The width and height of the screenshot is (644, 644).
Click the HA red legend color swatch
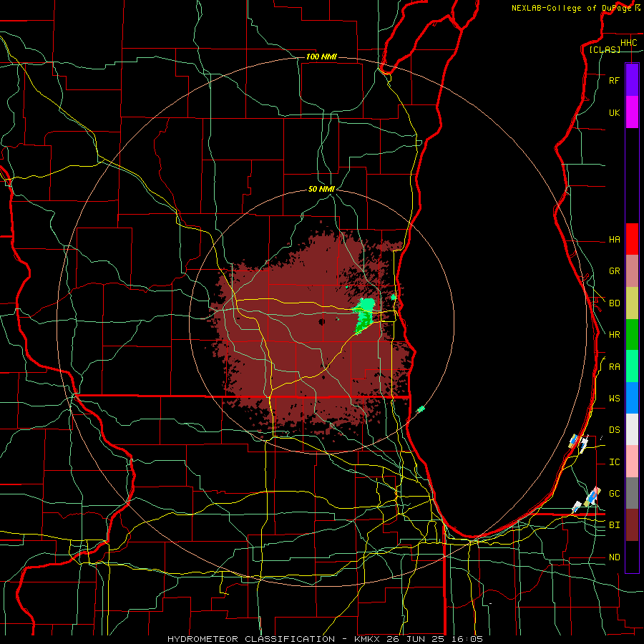[x=632, y=239]
